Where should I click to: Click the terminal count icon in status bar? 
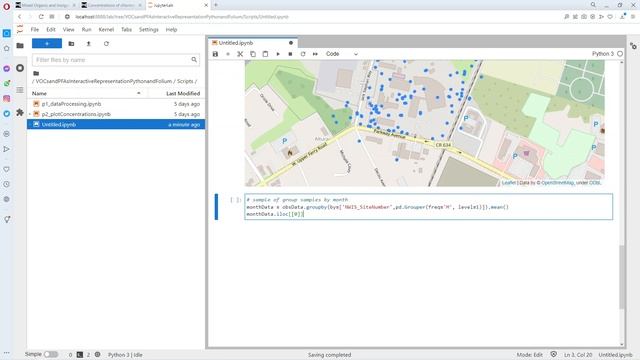(x=80, y=355)
